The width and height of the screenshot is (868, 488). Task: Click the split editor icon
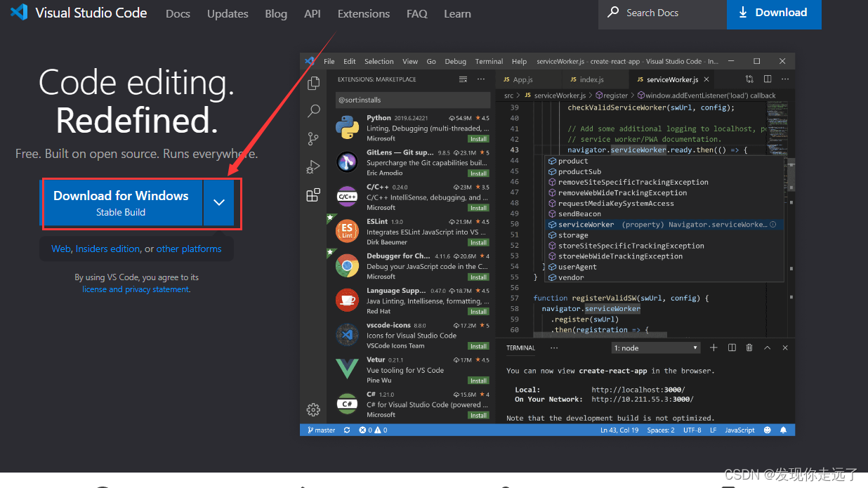coord(768,79)
